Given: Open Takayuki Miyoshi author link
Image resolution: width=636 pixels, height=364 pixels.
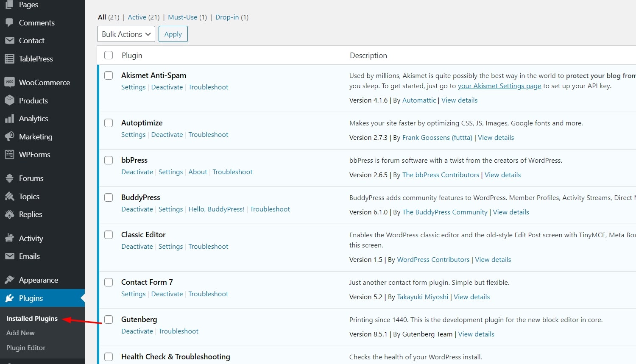Looking at the screenshot, I should 422,297.
